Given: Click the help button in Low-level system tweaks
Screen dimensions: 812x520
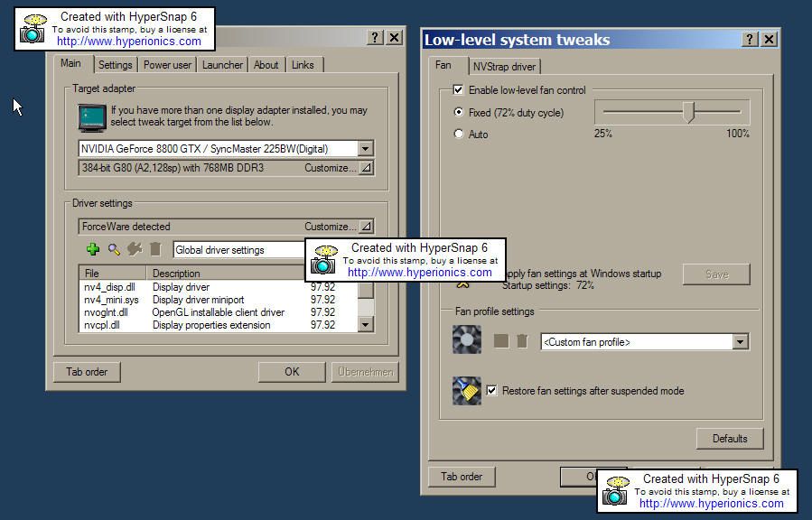Looking at the screenshot, I should (750, 40).
